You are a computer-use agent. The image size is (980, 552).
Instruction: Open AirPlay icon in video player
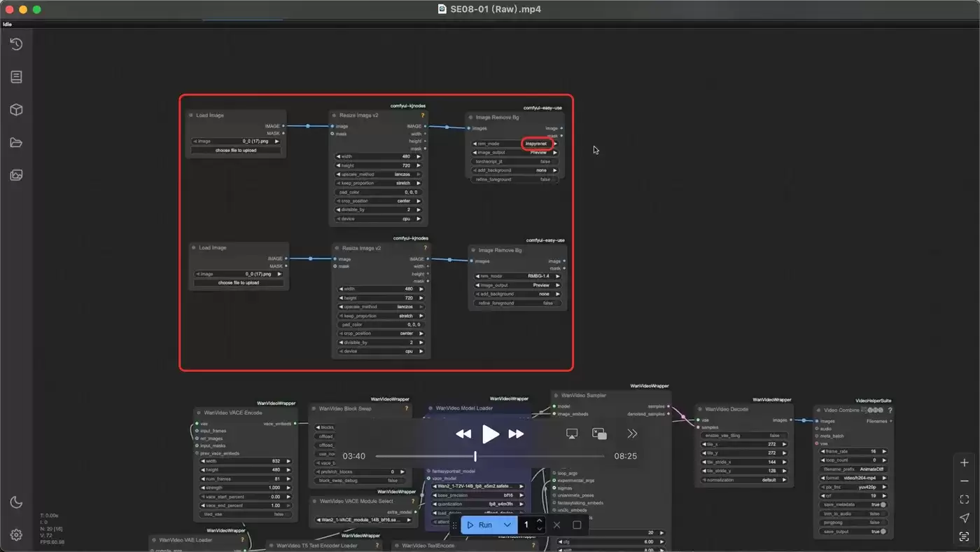pos(571,434)
